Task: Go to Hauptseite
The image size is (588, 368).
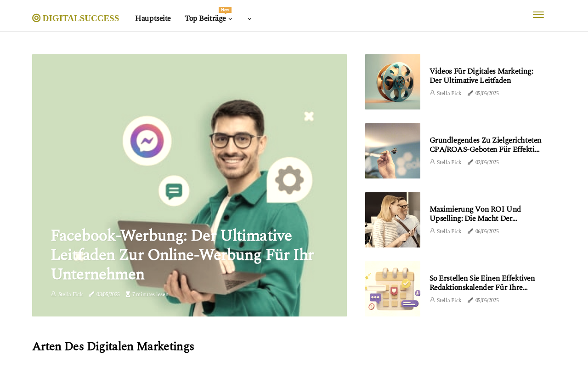Action: point(153,18)
